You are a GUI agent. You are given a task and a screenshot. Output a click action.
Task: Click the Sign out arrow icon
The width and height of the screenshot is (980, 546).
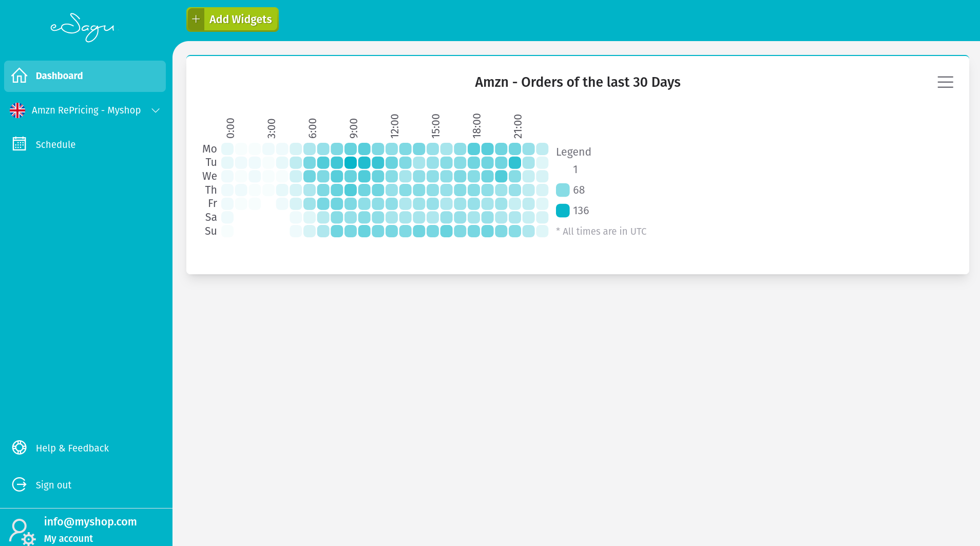coord(20,484)
